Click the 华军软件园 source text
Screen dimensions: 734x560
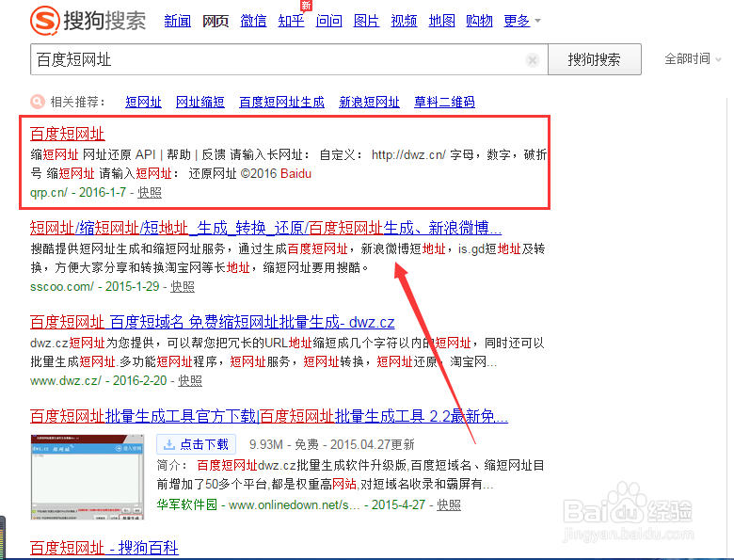pyautogui.click(x=186, y=504)
